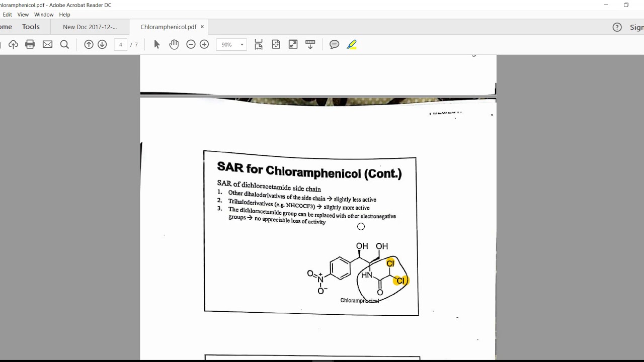This screenshot has width=644, height=362.
Task: Add a sticky note comment
Action: 334,44
